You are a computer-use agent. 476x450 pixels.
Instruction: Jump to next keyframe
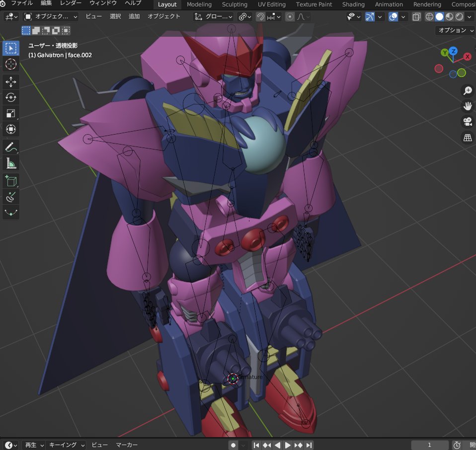click(299, 445)
